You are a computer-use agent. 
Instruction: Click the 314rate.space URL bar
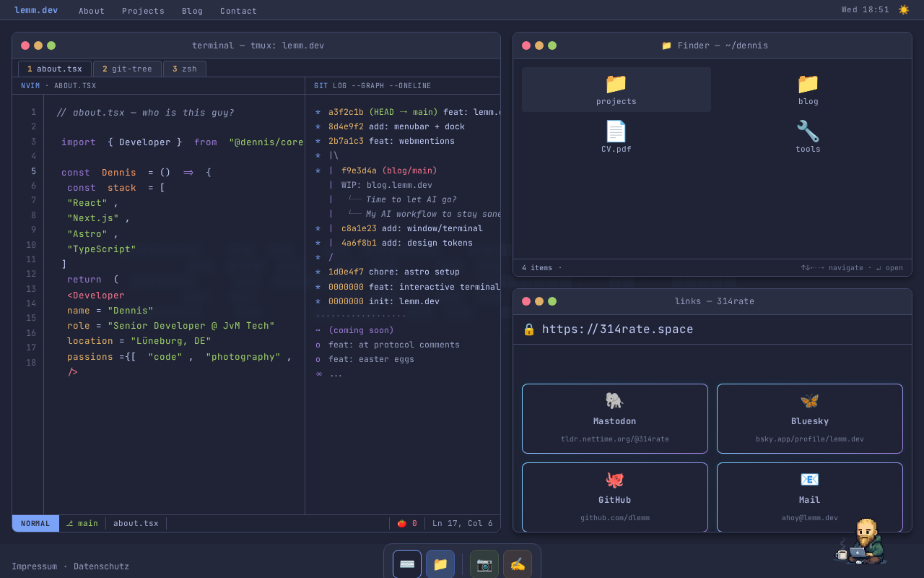point(617,329)
